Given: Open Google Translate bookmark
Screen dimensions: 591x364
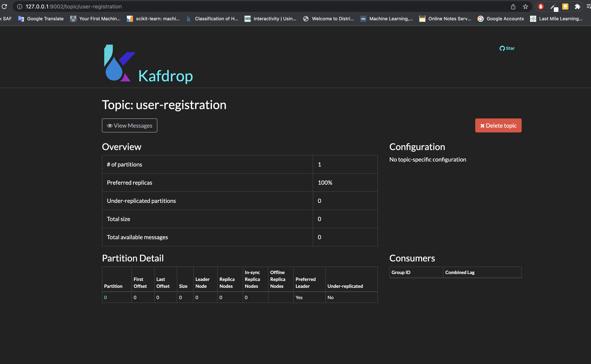Looking at the screenshot, I should pyautogui.click(x=41, y=19).
